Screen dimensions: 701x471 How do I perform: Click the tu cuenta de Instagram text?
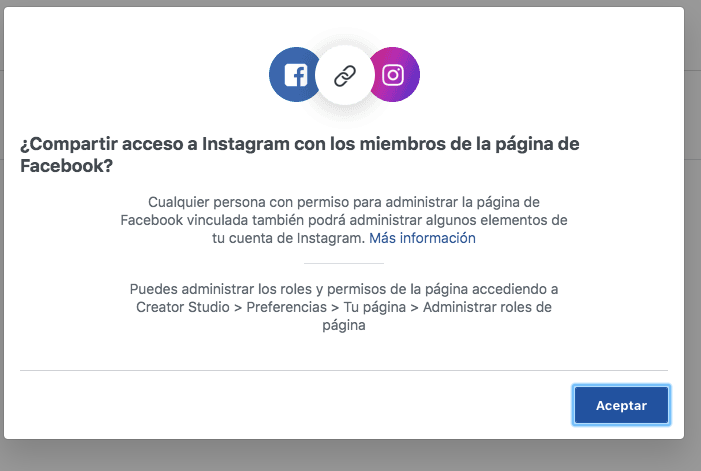(x=288, y=238)
